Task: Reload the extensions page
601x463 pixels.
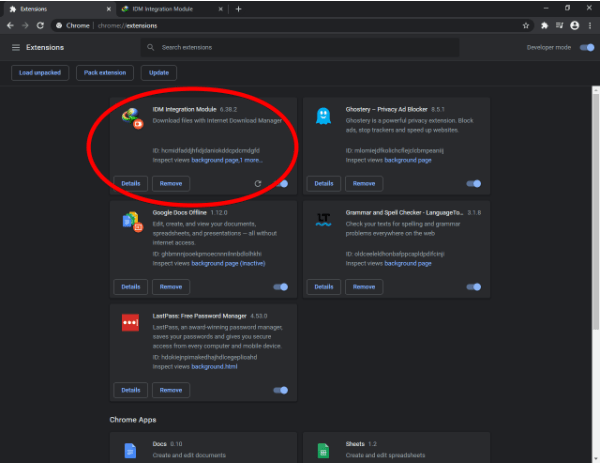Action: pyautogui.click(x=40, y=26)
